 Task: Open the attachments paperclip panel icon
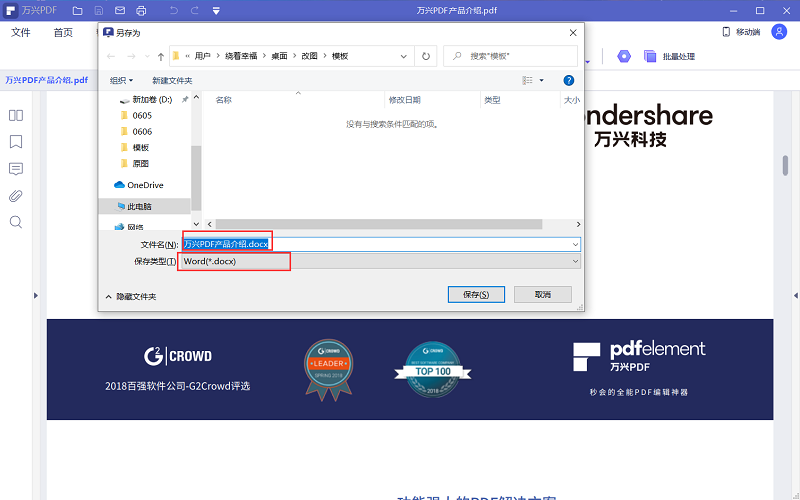click(x=16, y=196)
